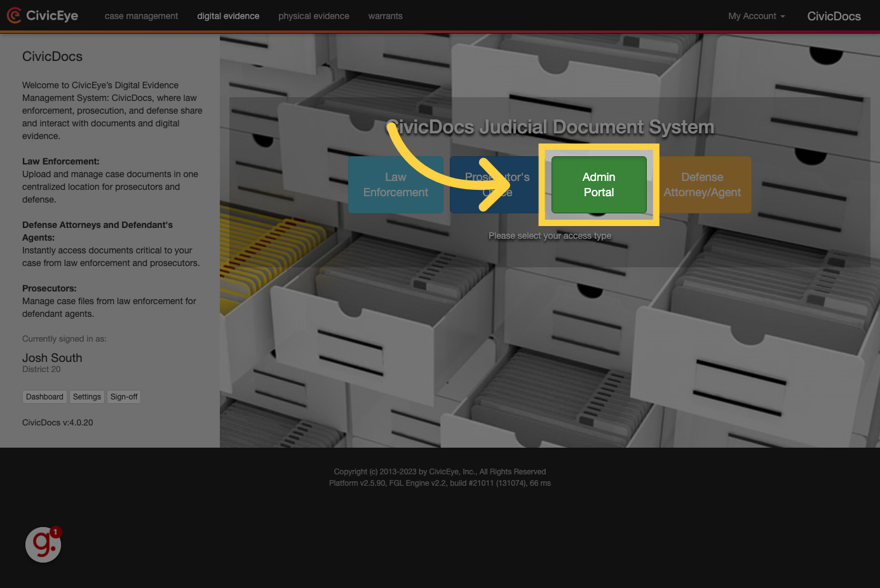880x588 pixels.
Task: Click the notification badge showing 1 unread message
Action: [x=55, y=532]
